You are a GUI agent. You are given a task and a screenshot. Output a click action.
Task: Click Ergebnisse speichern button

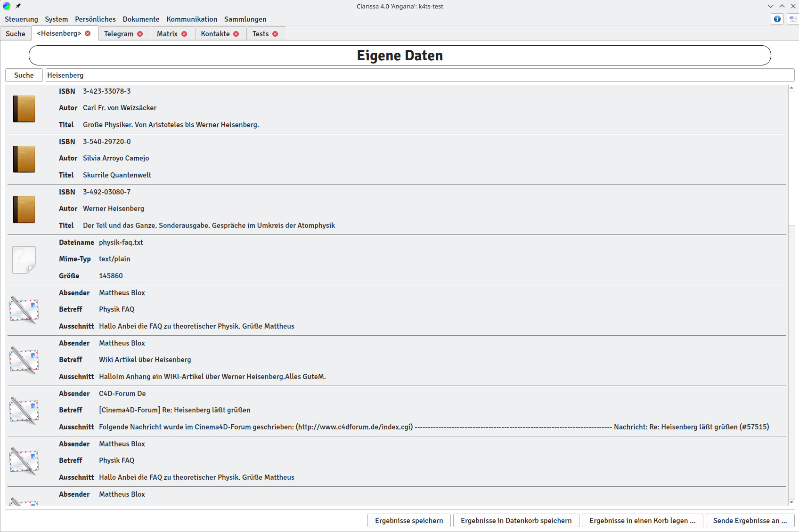coord(409,521)
